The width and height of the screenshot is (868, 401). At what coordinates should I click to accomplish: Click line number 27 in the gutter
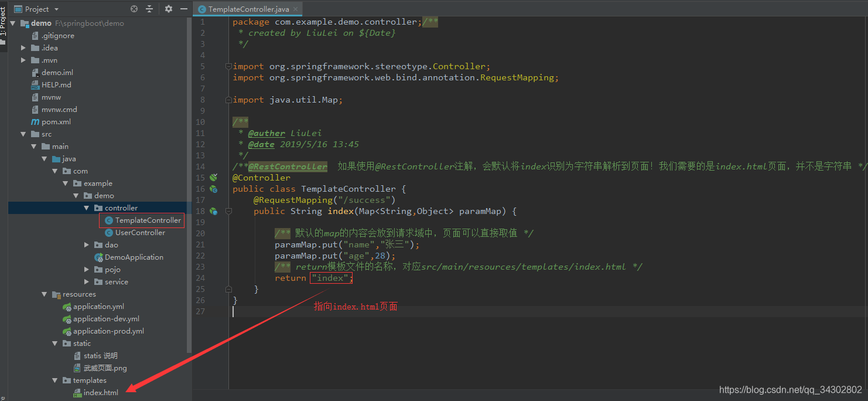200,311
